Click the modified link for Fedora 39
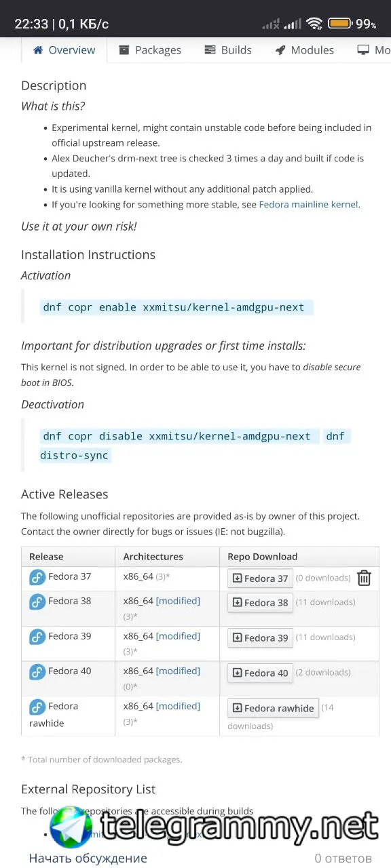Screen dimensions: 391x868 click(178, 636)
